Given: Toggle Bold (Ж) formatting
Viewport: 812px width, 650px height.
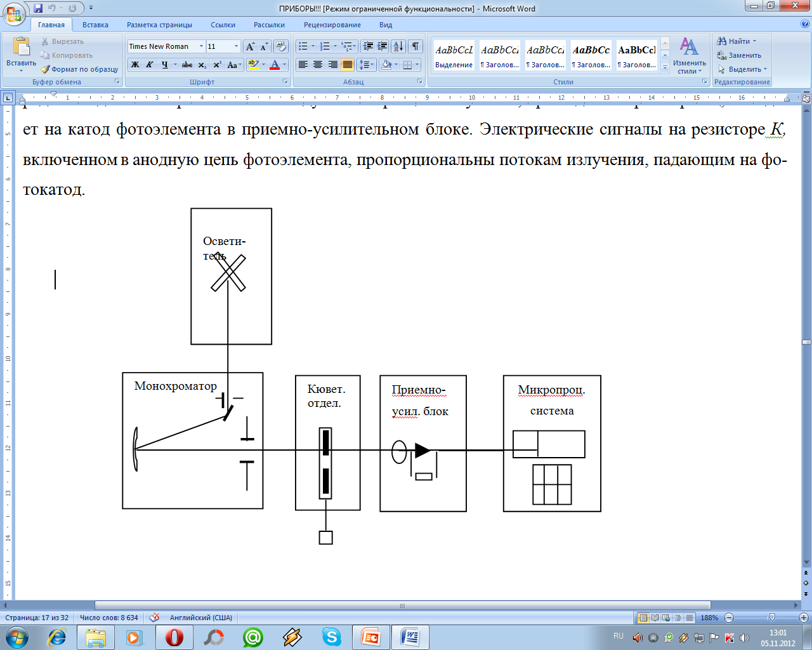Looking at the screenshot, I should coord(134,65).
